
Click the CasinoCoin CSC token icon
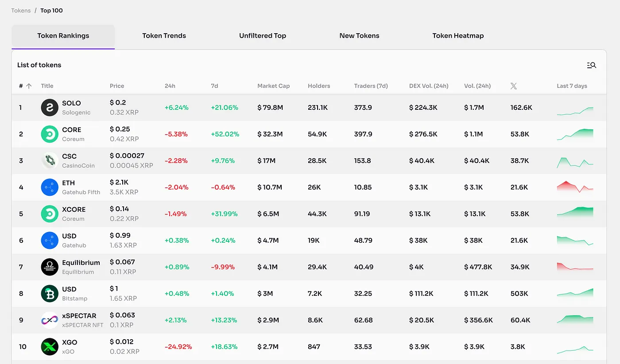[50, 161]
